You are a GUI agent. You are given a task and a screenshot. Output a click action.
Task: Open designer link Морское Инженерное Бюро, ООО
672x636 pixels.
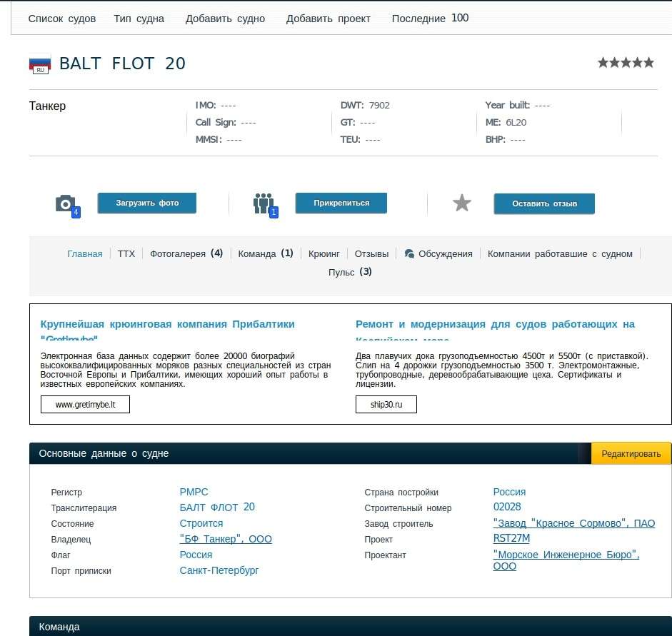566,560
